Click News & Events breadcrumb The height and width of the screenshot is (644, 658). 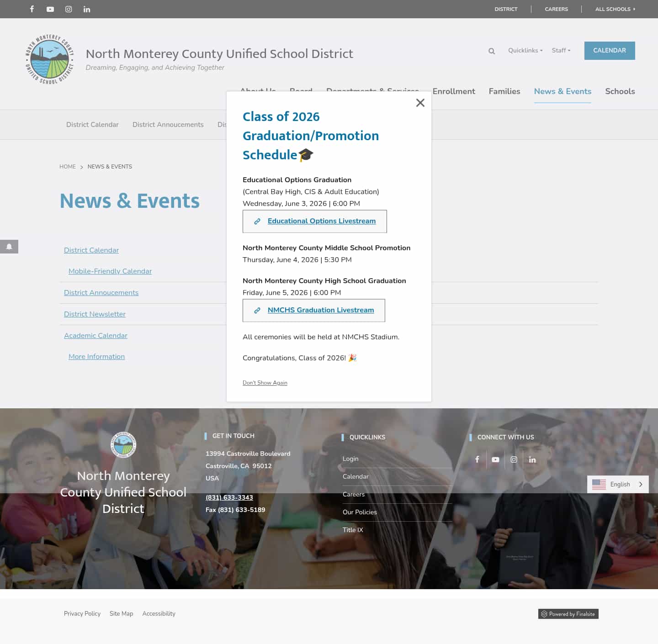[x=110, y=167]
